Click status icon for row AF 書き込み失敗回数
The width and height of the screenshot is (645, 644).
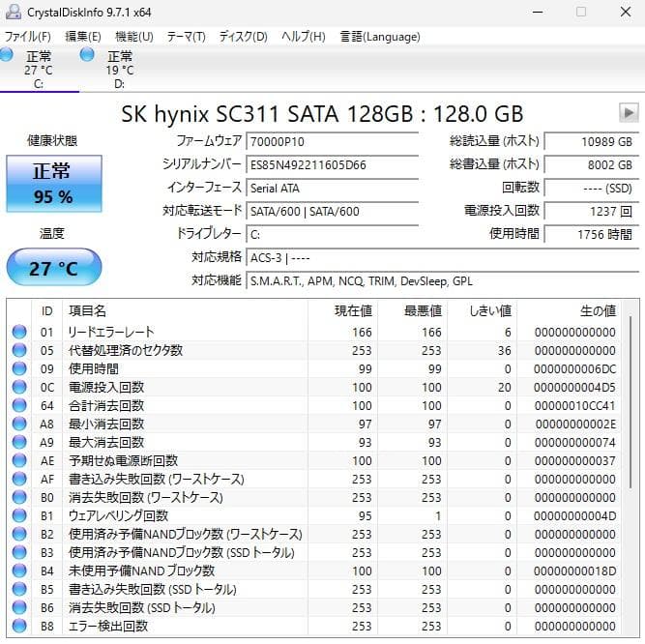[19, 479]
